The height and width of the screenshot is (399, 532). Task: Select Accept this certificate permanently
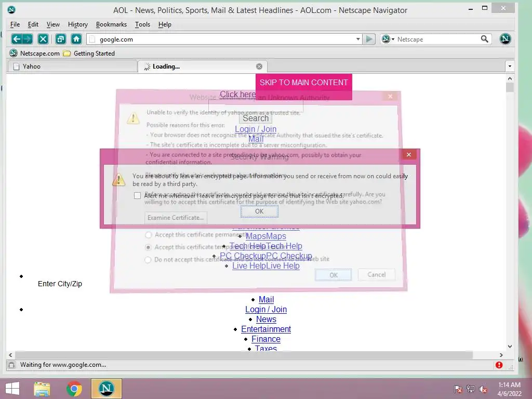click(x=148, y=235)
